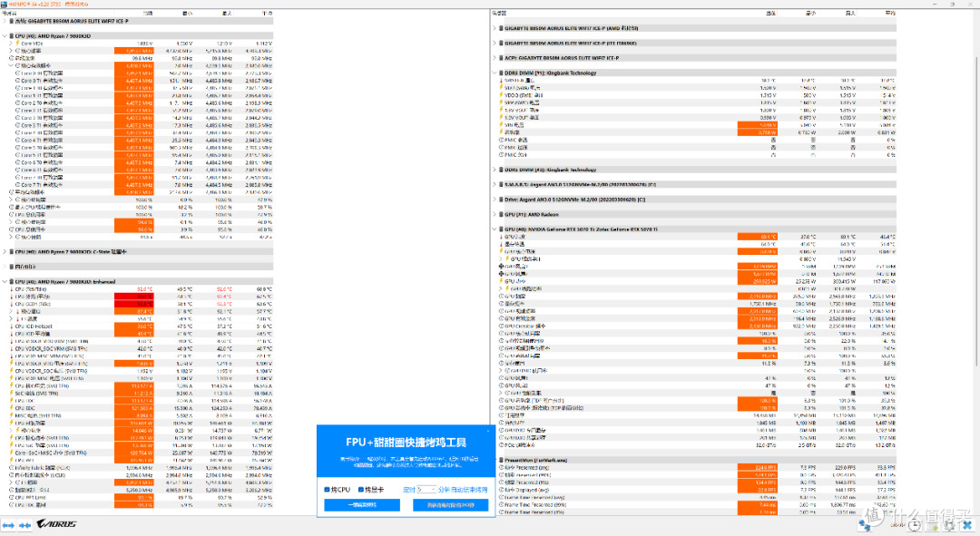Click right panel 当前 column header
Image resolution: width=980 pixels, height=536 pixels.
pyautogui.click(x=770, y=13)
